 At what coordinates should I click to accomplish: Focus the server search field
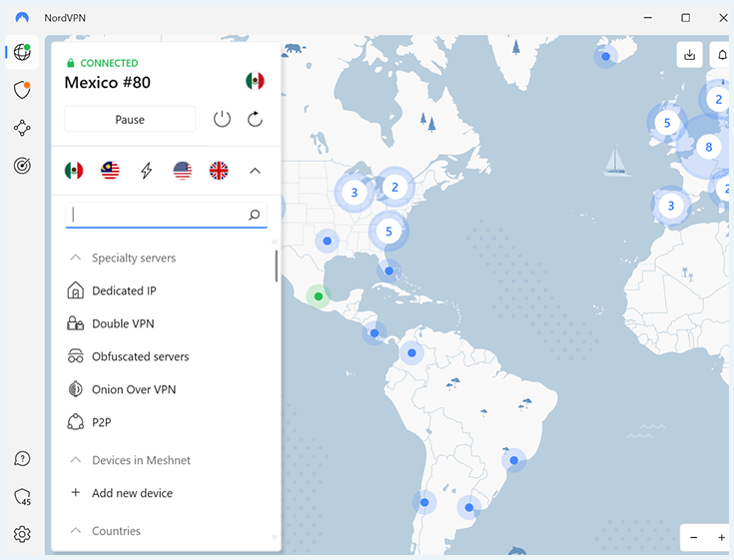pyautogui.click(x=166, y=215)
